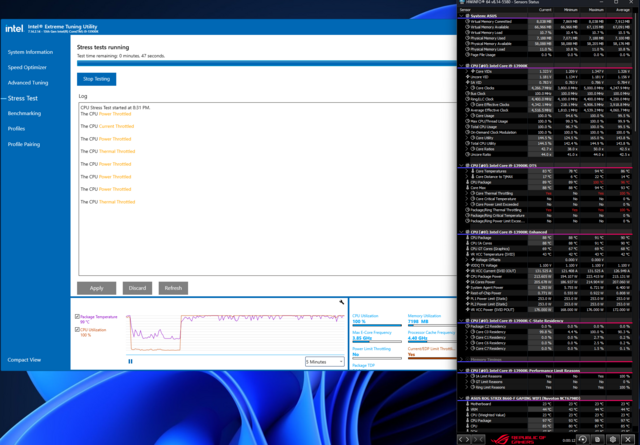The image size is (640, 445).
Task: Click thermometer icon beside VRM row
Action: tap(468, 409)
